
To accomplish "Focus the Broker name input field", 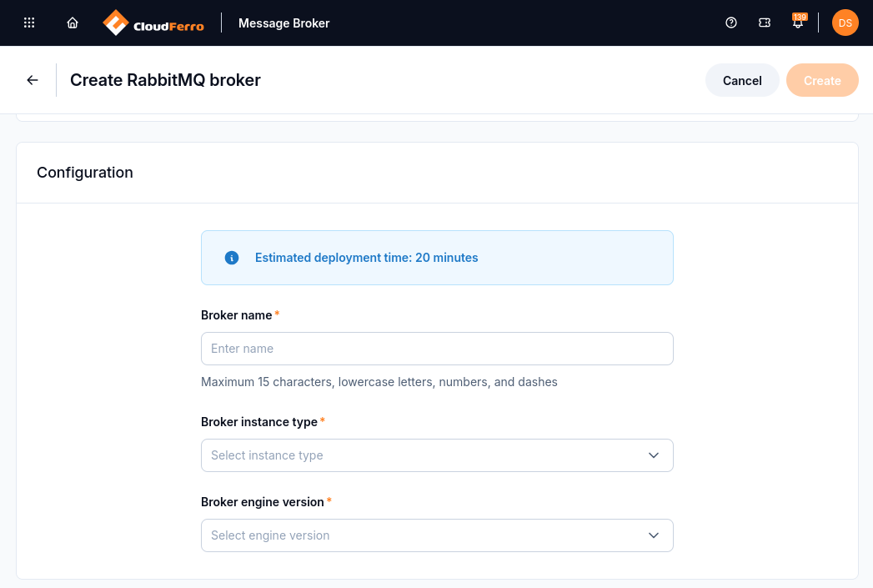I will [437, 349].
